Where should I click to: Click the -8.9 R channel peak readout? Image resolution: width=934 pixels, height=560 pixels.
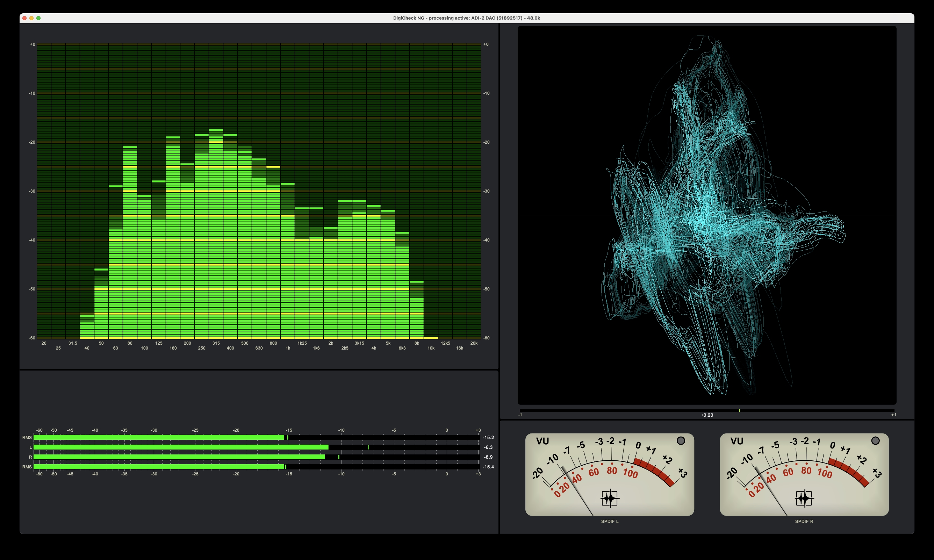(x=489, y=457)
